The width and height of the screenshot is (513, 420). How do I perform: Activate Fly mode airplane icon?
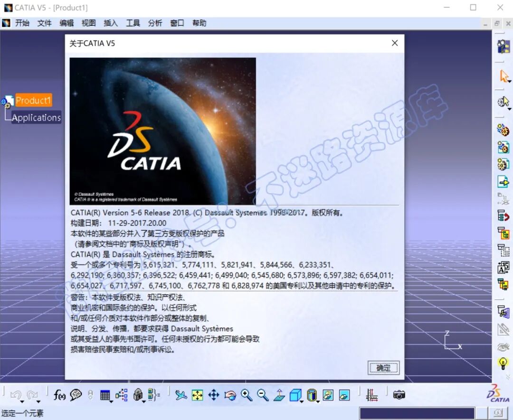[181, 395]
